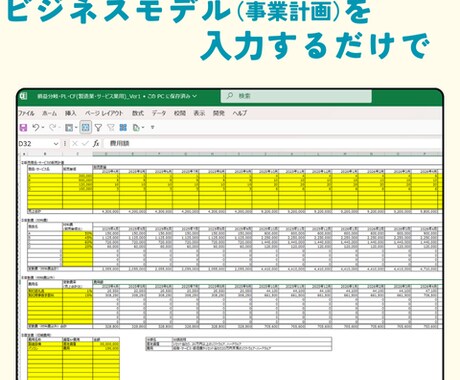The height and width of the screenshot is (380, 460).
Task: Open the 校閲 ribbon tab
Action: [180, 113]
